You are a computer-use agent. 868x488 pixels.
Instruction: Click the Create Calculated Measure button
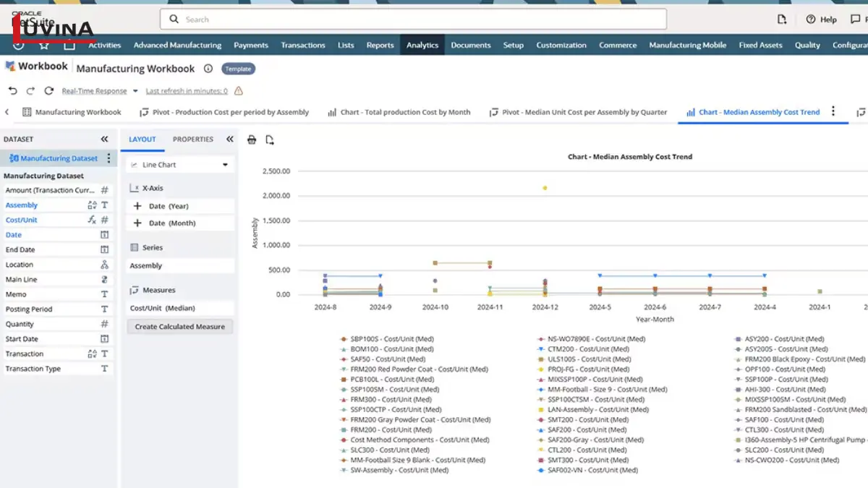[179, 326]
